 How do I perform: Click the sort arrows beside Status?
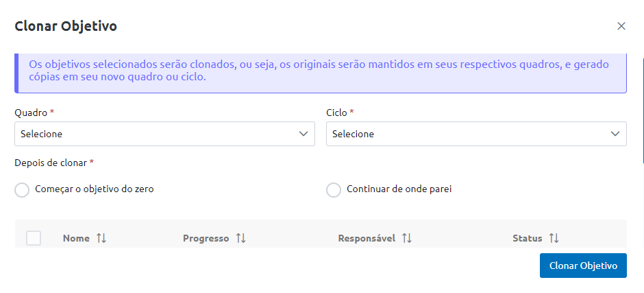(x=554, y=238)
